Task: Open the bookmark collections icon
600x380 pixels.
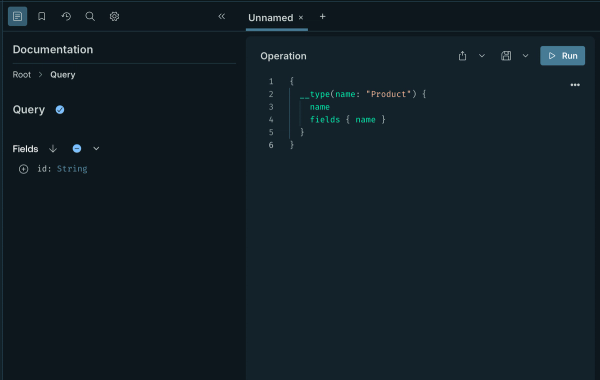Action: 42,16
